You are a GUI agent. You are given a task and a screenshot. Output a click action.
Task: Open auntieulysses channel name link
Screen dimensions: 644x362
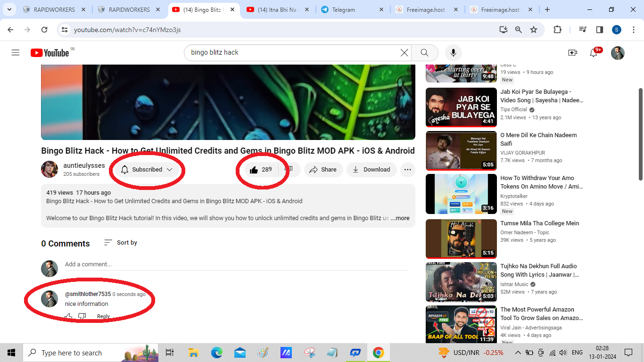pyautogui.click(x=84, y=165)
